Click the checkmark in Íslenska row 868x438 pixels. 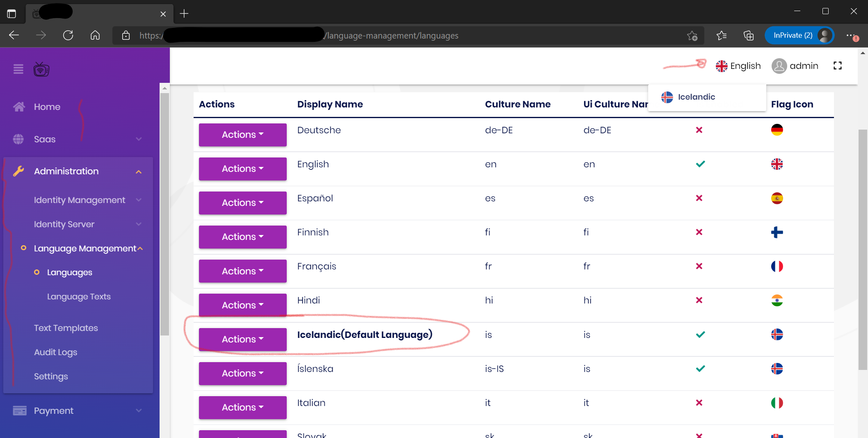coord(700,368)
